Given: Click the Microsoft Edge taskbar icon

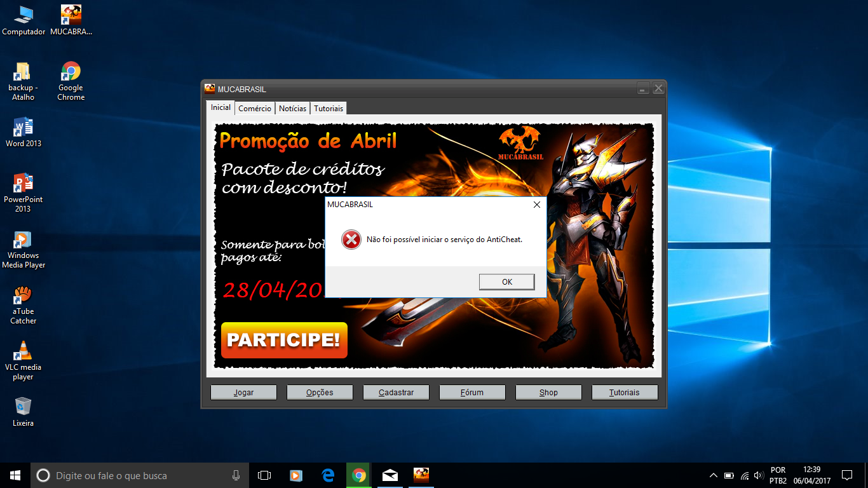Looking at the screenshot, I should [x=328, y=475].
